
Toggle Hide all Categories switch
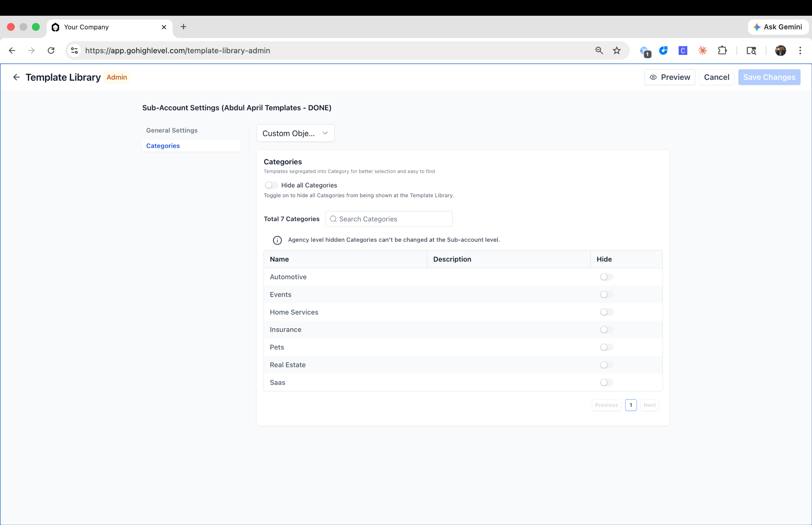coord(271,185)
